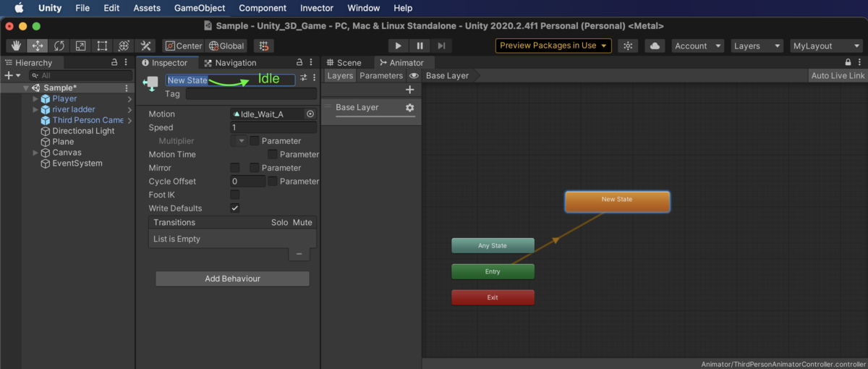Viewport: 868px width, 369px height.
Task: Toggle pivot Center mode
Action: [184, 46]
